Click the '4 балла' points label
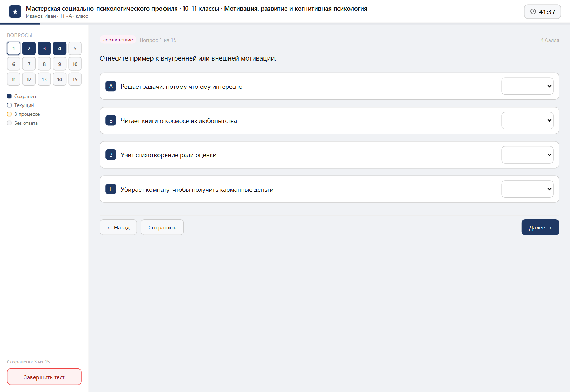 click(550, 40)
